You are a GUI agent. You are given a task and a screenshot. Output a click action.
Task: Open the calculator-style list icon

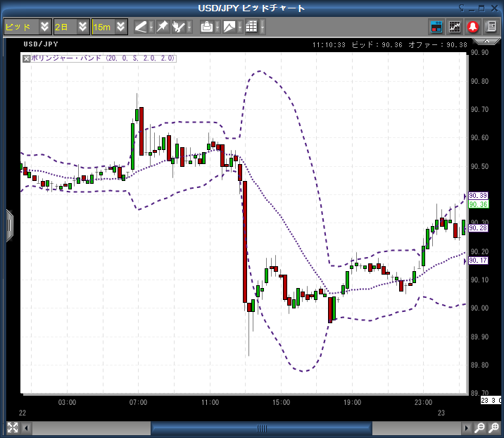(x=491, y=27)
